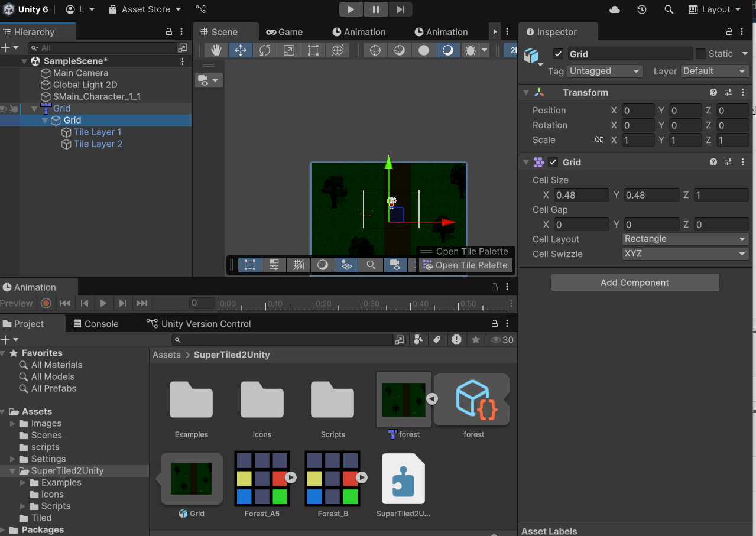Go to Animation last keyframe button
This screenshot has height=536, width=756.
(x=142, y=303)
